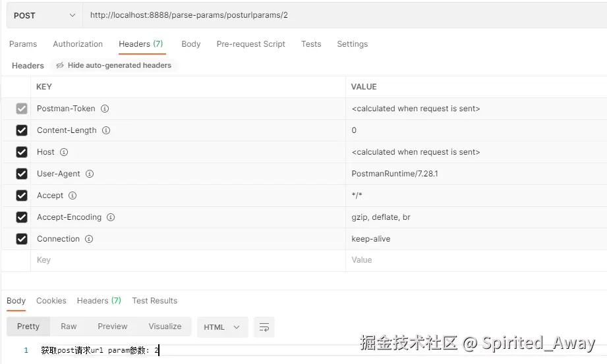The width and height of the screenshot is (607, 364).
Task: Switch to the Authorization tab
Action: 78,44
